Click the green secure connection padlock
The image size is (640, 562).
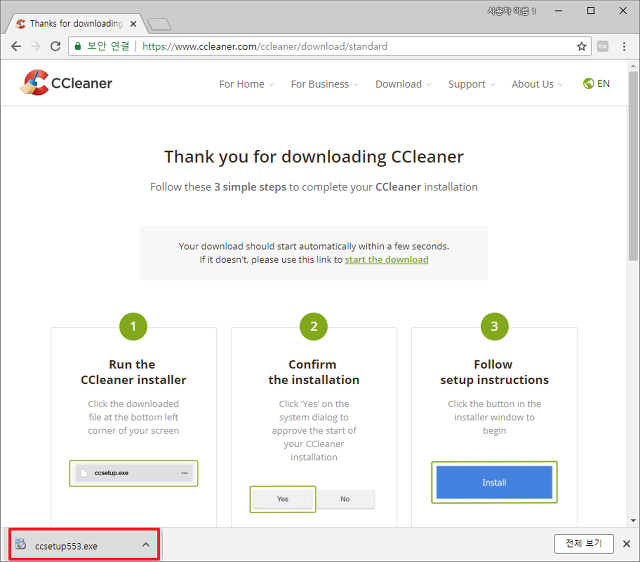coord(78,46)
